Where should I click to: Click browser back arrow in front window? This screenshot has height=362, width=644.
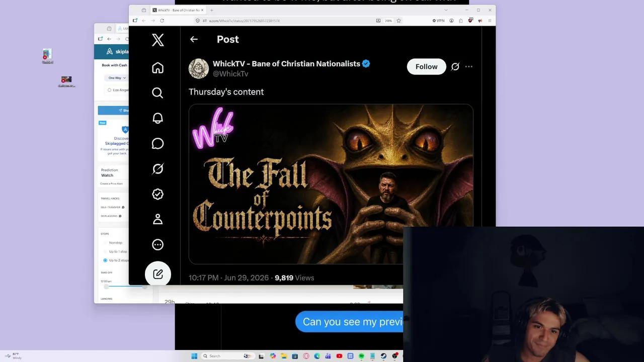click(x=144, y=21)
